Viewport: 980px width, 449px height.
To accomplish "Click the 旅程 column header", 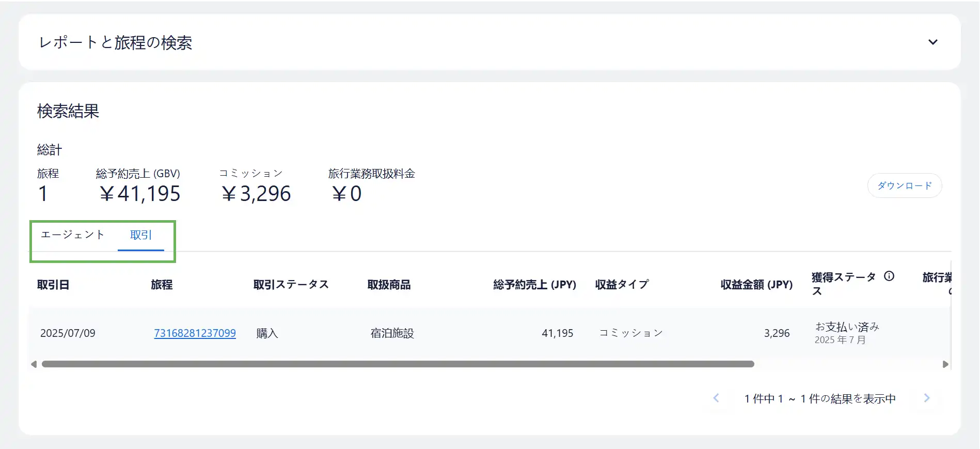I will [x=162, y=285].
